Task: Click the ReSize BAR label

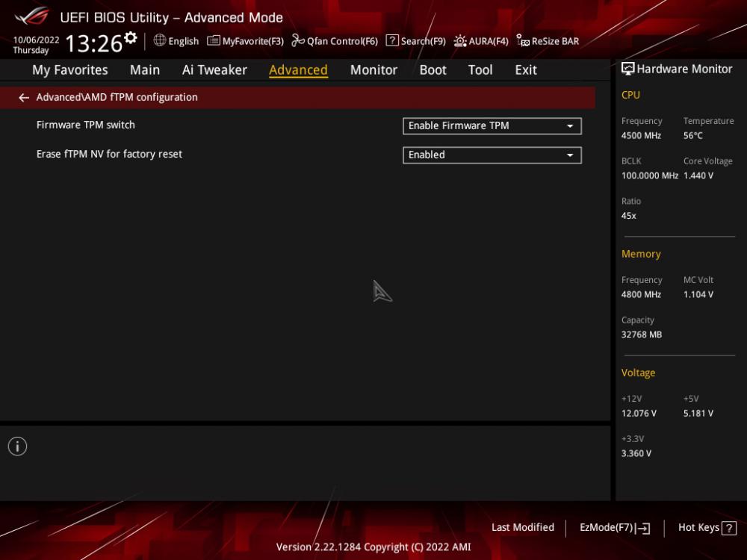Action: pos(555,41)
